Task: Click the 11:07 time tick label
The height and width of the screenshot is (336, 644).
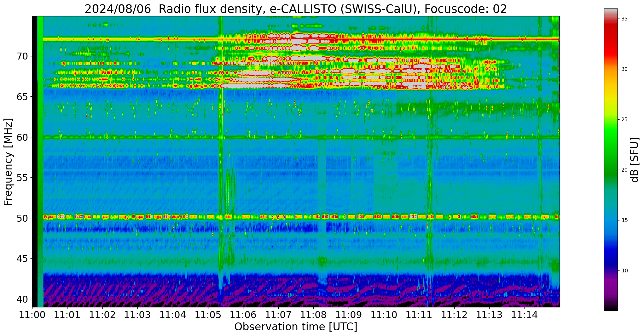Action: (278, 315)
